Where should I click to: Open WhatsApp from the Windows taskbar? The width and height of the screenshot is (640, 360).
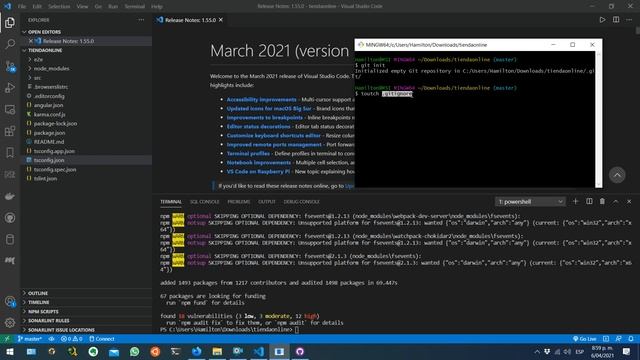[x=135, y=351]
